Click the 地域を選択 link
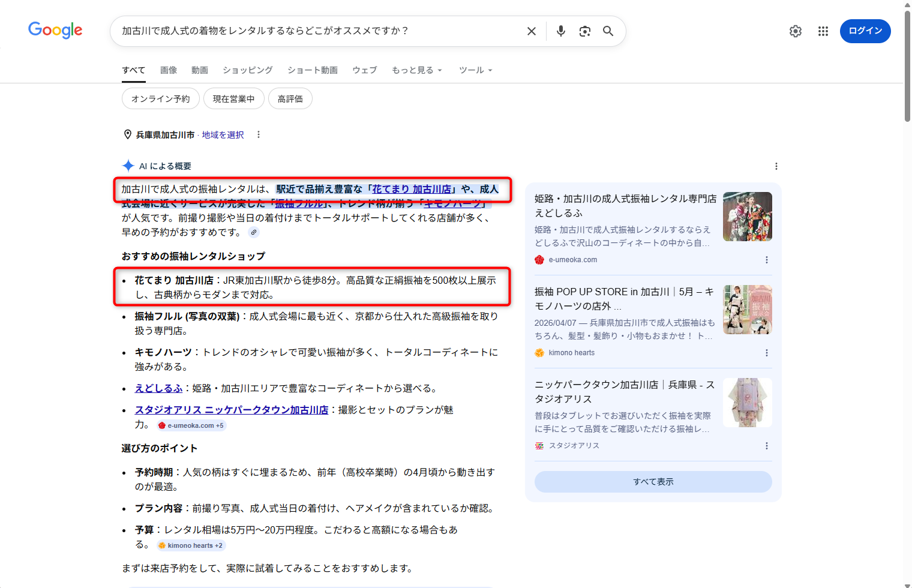Screen dimensions: 912x588 pyautogui.click(x=223, y=135)
